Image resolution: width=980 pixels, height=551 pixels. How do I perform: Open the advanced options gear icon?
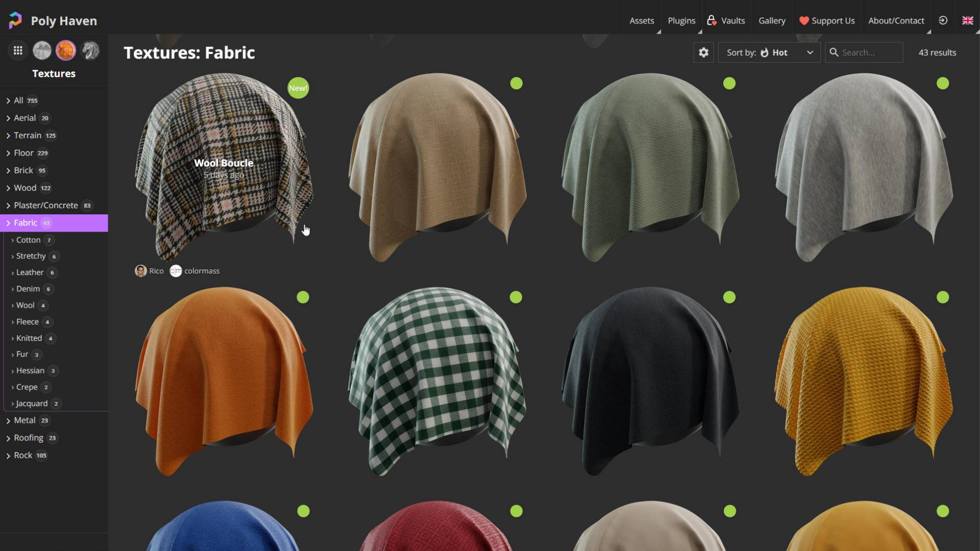[703, 53]
